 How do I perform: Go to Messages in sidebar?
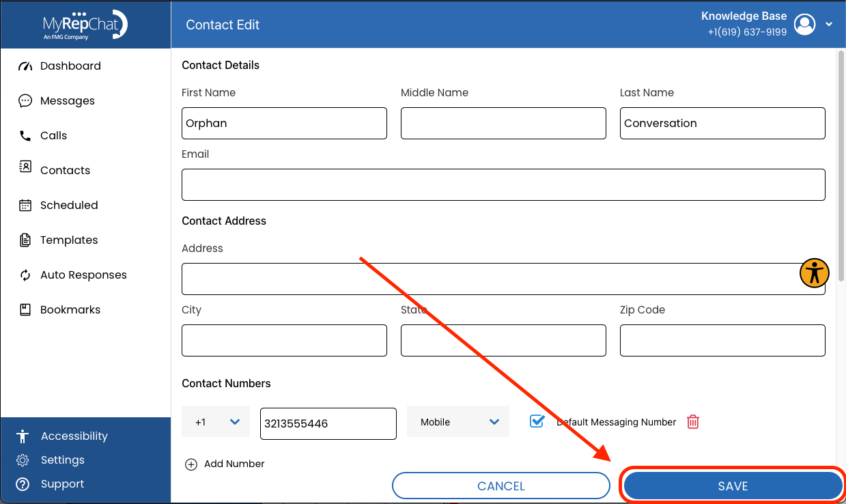click(68, 101)
